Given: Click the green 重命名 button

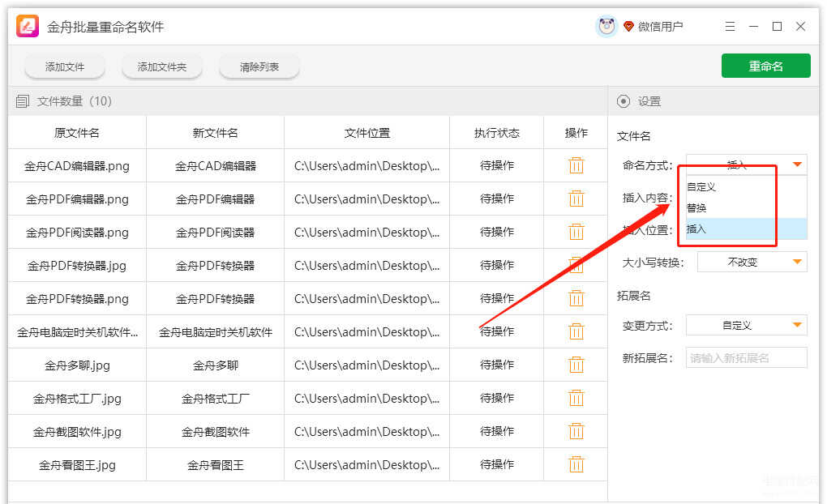Looking at the screenshot, I should pos(765,66).
